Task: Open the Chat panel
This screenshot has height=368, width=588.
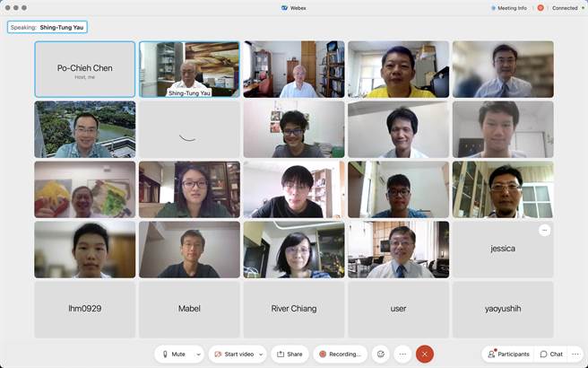Action: coord(551,354)
